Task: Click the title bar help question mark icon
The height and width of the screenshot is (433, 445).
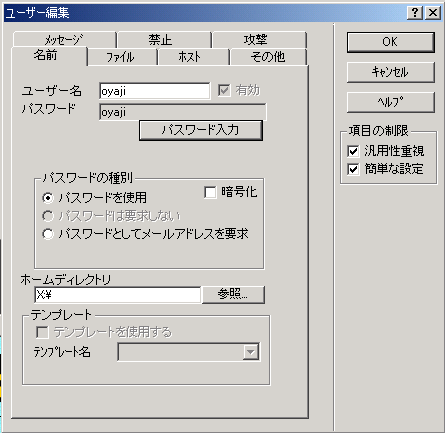Action: pyautogui.click(x=415, y=13)
